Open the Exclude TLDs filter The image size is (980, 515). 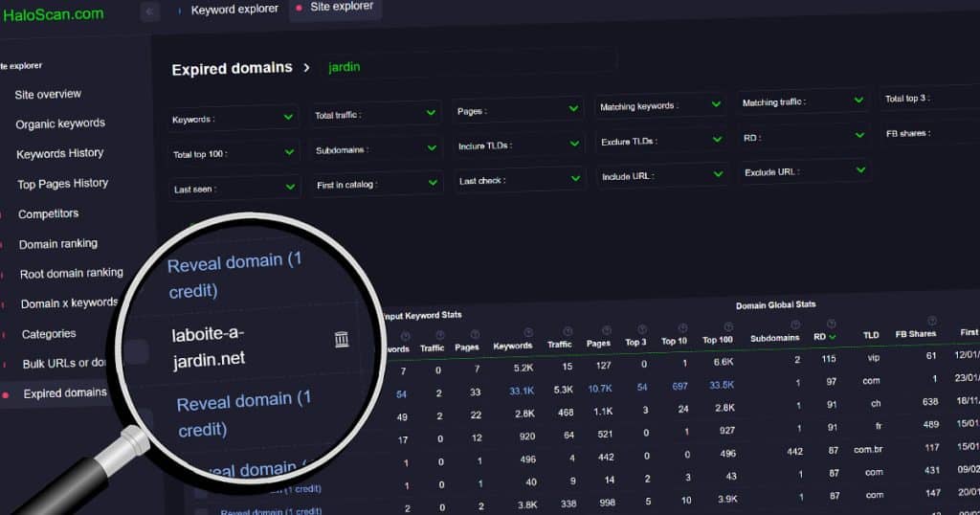[661, 142]
